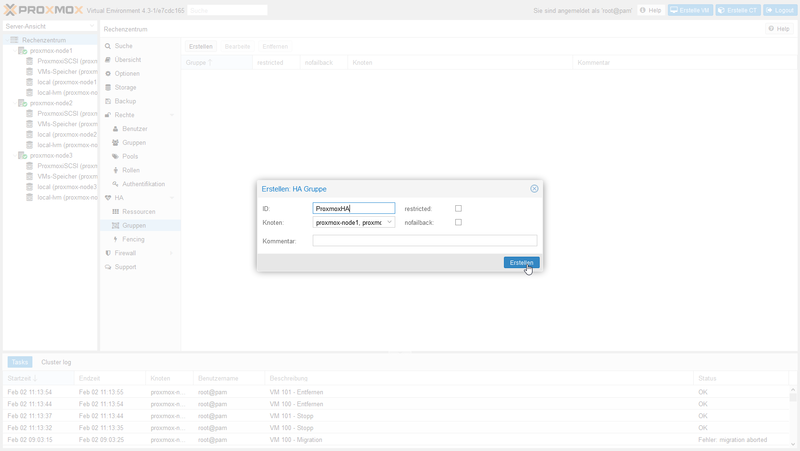Collapse the proxmox-node2 tree node

tap(14, 103)
